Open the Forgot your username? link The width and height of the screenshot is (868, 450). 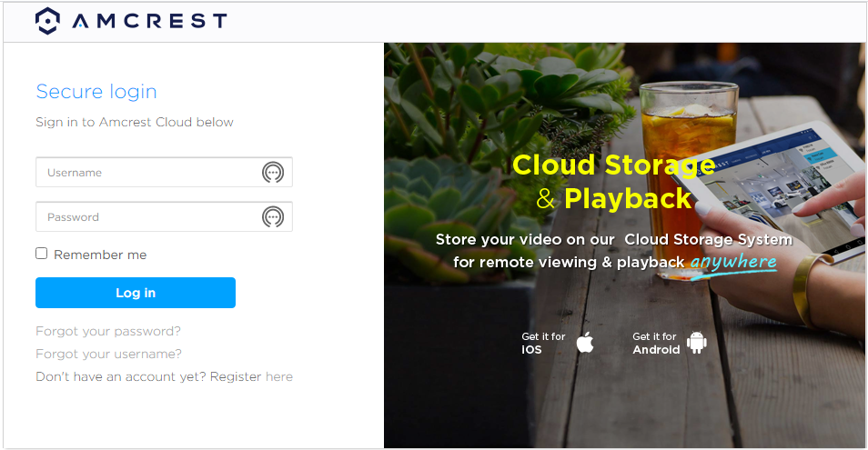tap(108, 354)
